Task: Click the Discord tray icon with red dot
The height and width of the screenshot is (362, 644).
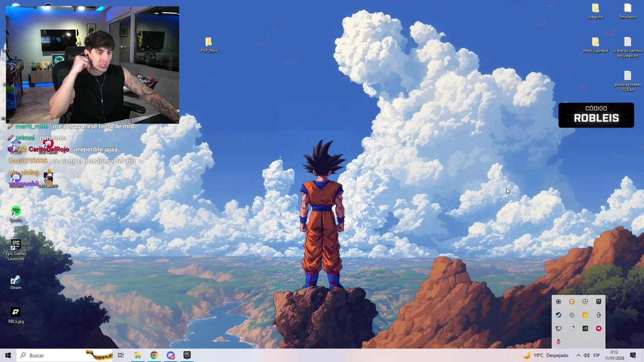Action: point(572,328)
